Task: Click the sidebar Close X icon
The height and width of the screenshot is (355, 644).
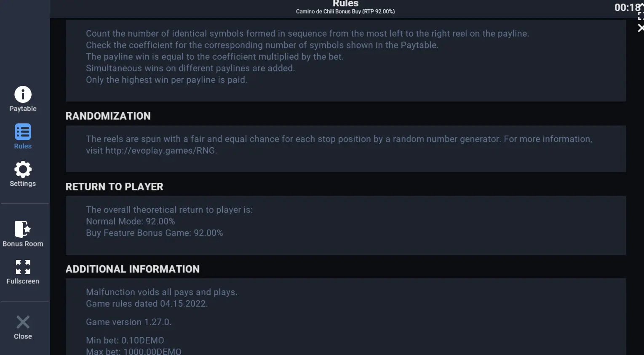Action: point(23,322)
